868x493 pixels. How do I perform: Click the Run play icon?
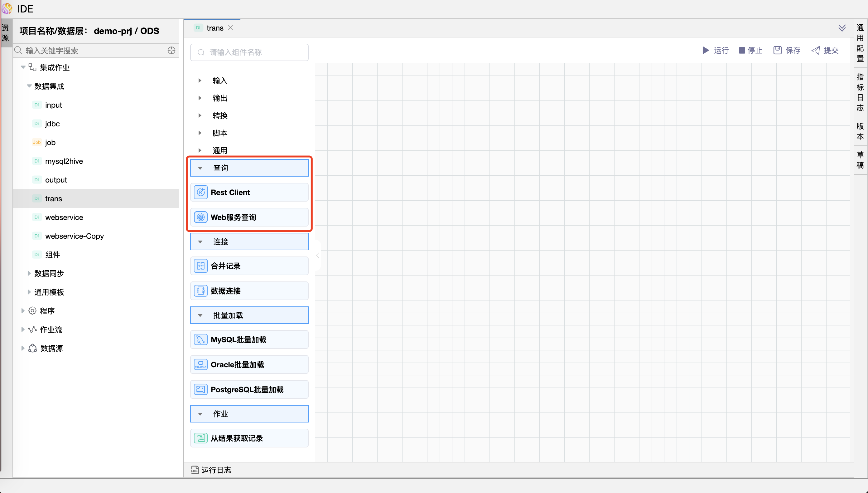[x=705, y=51]
